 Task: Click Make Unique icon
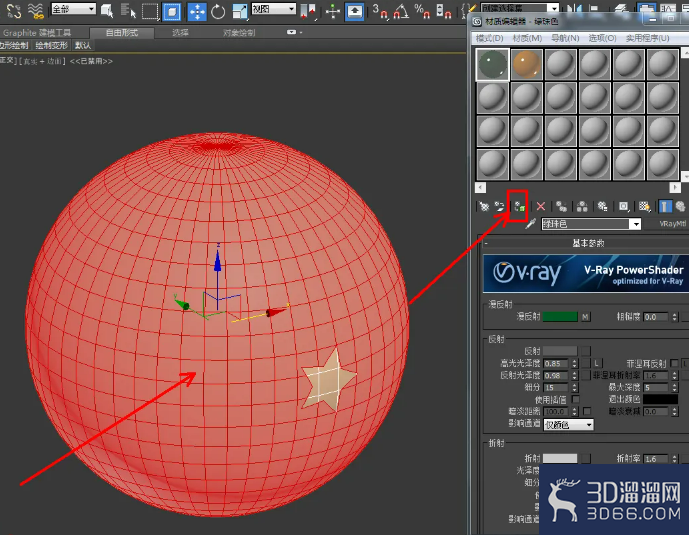[582, 206]
